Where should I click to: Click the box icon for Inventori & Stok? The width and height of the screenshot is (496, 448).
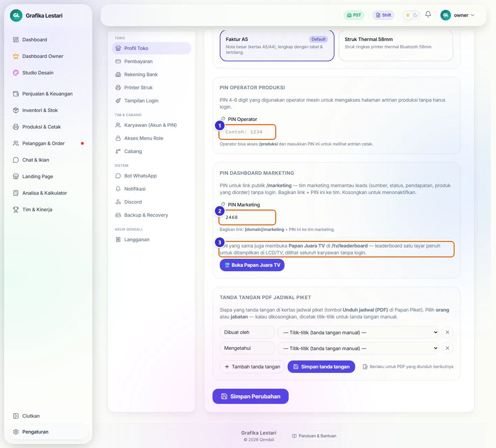click(x=16, y=110)
